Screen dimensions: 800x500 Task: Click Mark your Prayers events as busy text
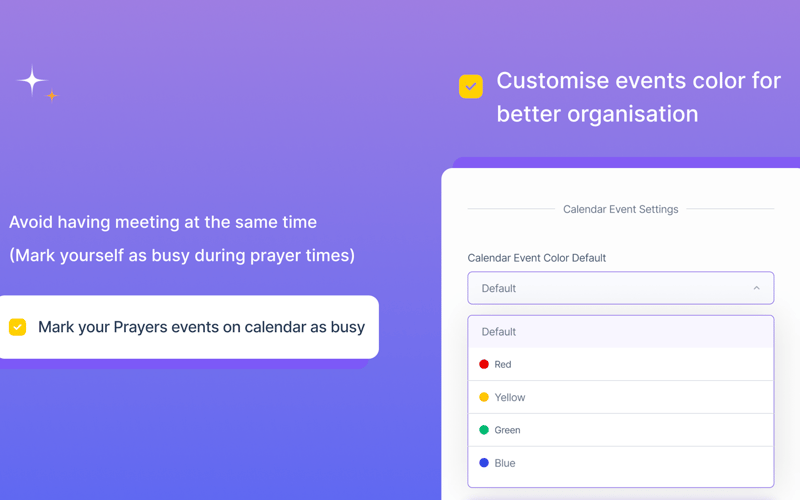[x=202, y=327]
